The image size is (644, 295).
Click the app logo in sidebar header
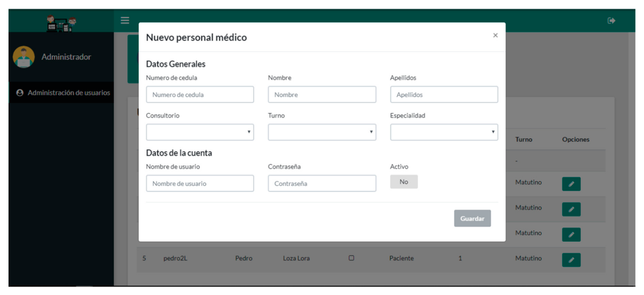click(x=61, y=23)
